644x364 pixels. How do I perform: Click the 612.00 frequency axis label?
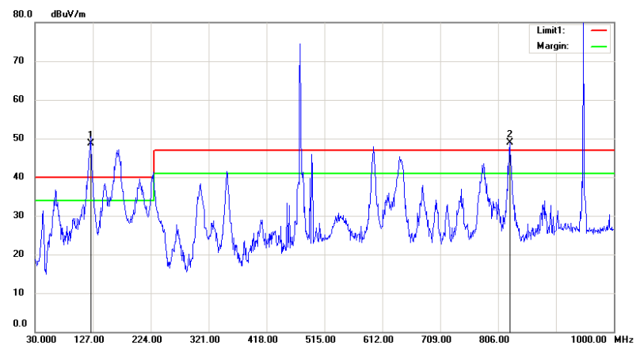tap(379, 339)
